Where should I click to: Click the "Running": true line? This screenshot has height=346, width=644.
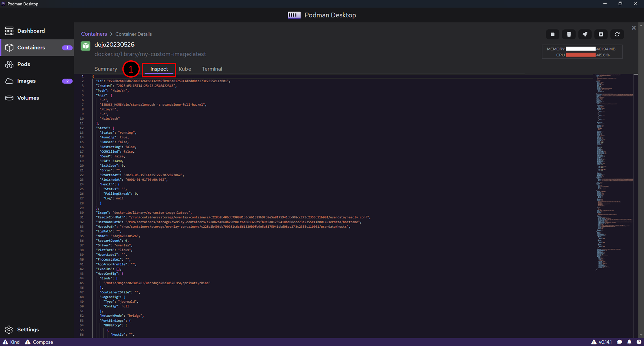point(114,137)
